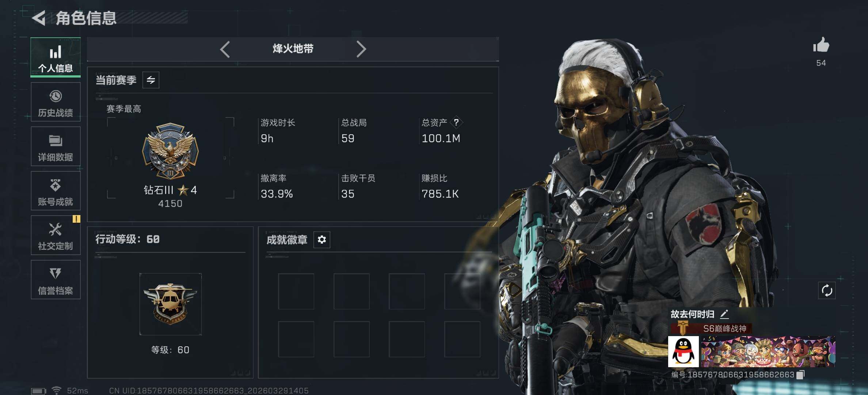
Task: Open the 成就徽章 settings gear
Action: 322,240
